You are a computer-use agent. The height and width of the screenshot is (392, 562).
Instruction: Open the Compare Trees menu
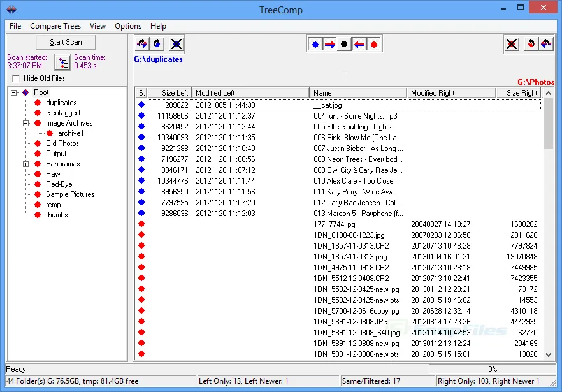click(55, 26)
